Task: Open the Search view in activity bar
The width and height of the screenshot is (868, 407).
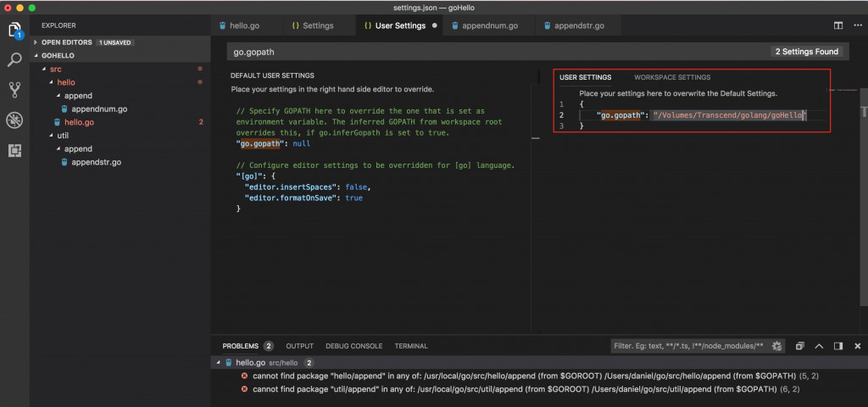Action: pos(15,59)
